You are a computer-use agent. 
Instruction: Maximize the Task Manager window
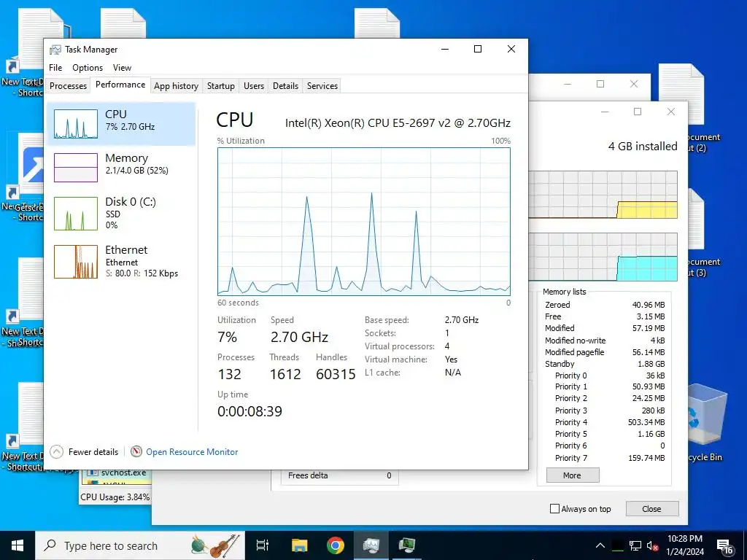click(x=478, y=49)
